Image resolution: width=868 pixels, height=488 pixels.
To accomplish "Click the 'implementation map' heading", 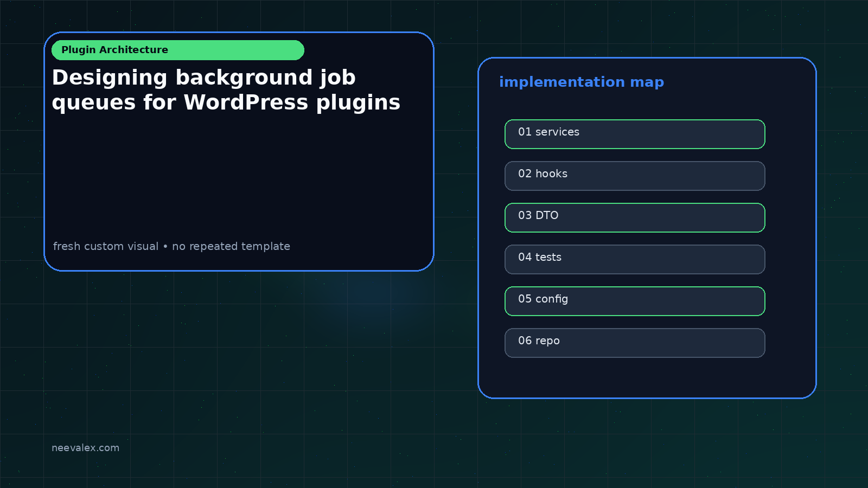I will (x=582, y=82).
